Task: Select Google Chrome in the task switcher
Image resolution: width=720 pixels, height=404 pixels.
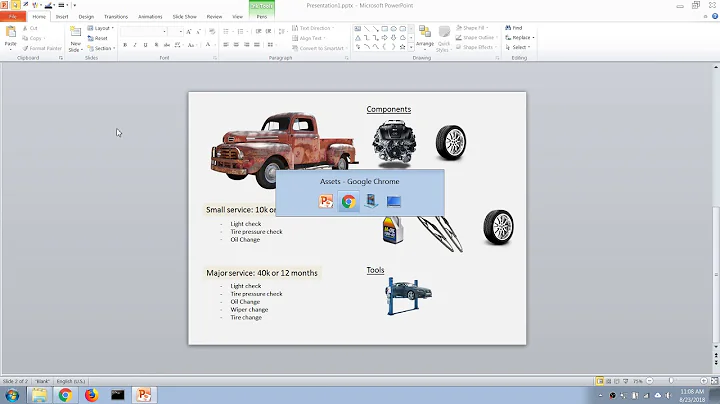Action: tap(348, 201)
